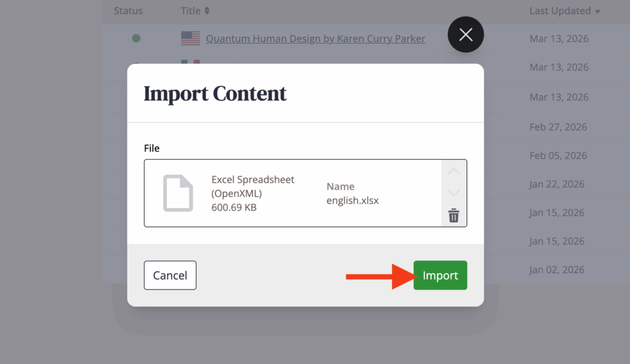Click the green status dot in the first row
The width and height of the screenshot is (630, 364).
136,39
